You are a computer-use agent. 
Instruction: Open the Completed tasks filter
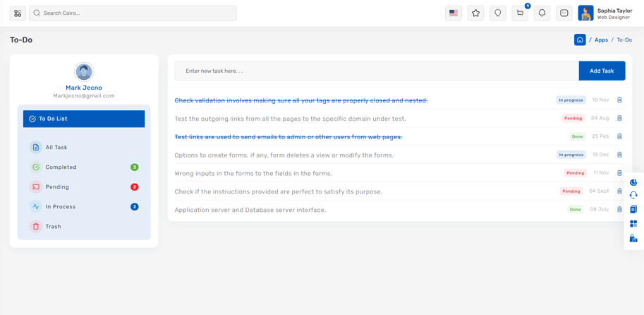point(61,167)
